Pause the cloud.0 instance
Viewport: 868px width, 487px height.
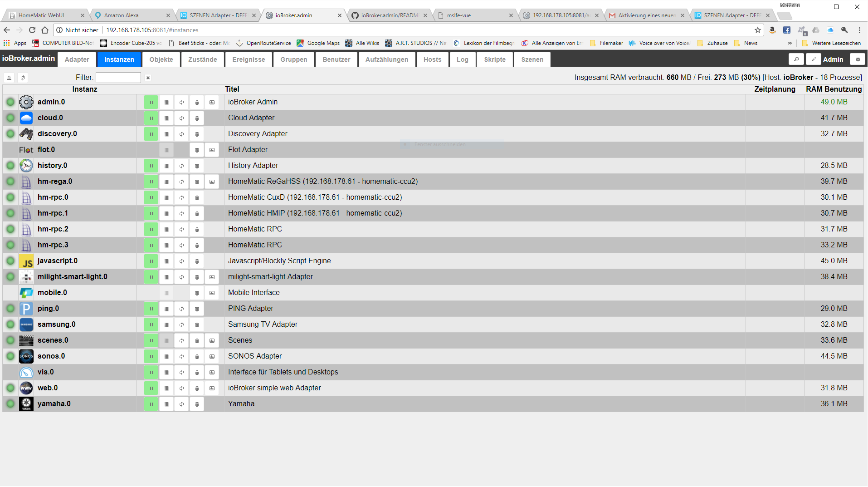point(151,118)
